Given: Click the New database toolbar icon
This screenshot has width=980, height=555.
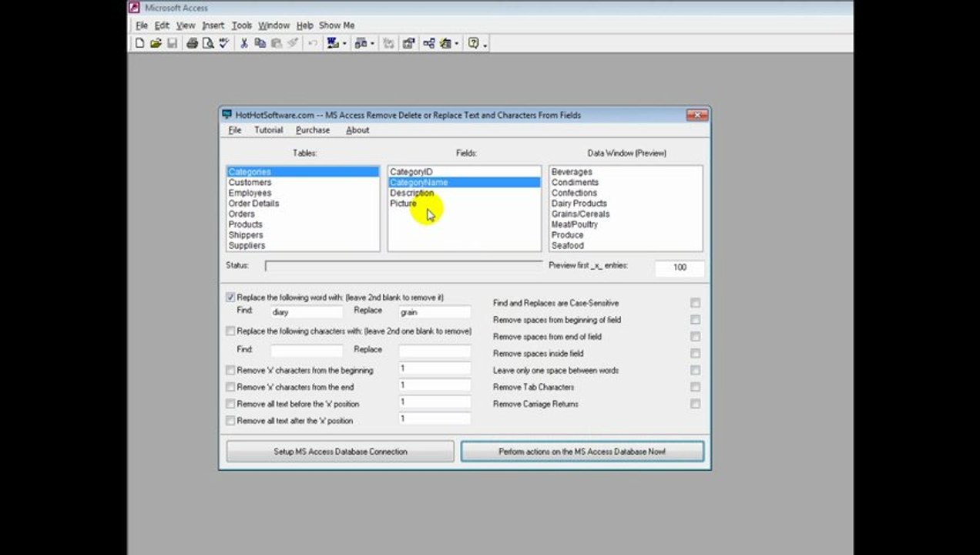Looking at the screenshot, I should coord(139,44).
